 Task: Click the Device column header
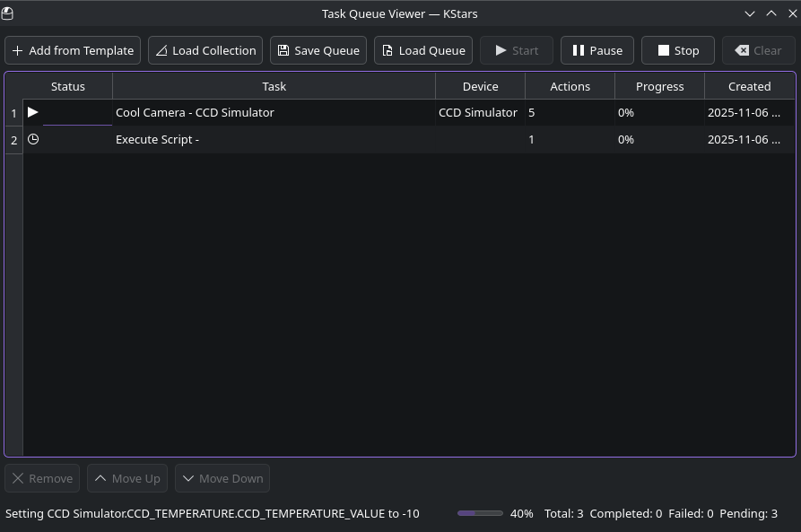pos(480,86)
